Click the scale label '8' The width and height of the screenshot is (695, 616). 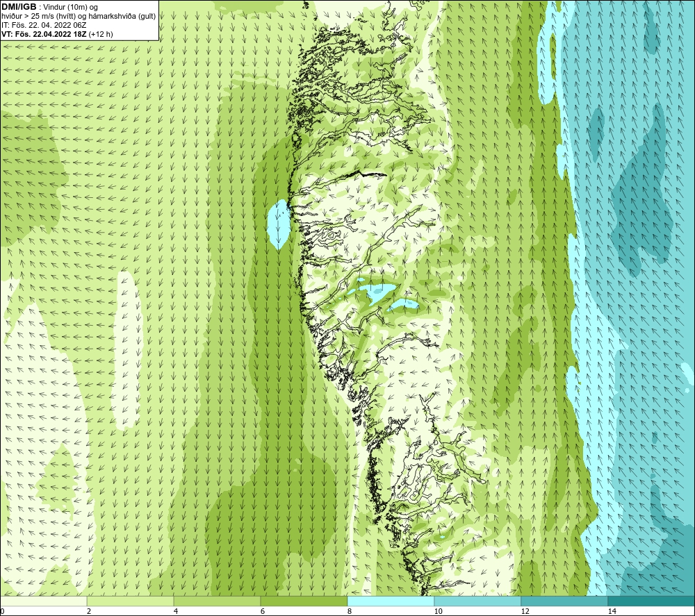pos(350,611)
